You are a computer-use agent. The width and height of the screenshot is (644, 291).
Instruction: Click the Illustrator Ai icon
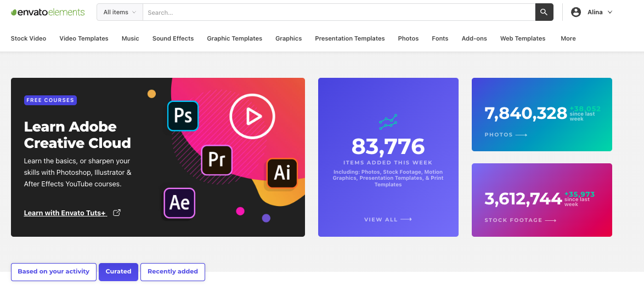[282, 173]
